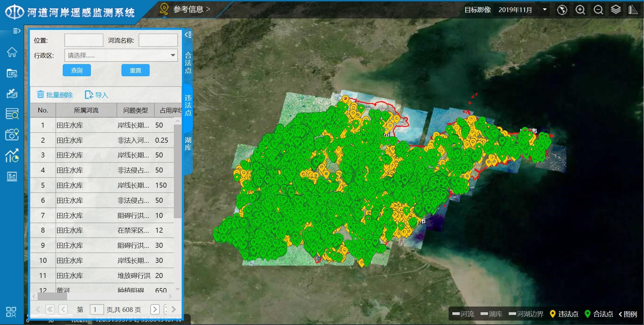
Task: Open the statistics chart icon in sidebar
Action: (x=12, y=156)
